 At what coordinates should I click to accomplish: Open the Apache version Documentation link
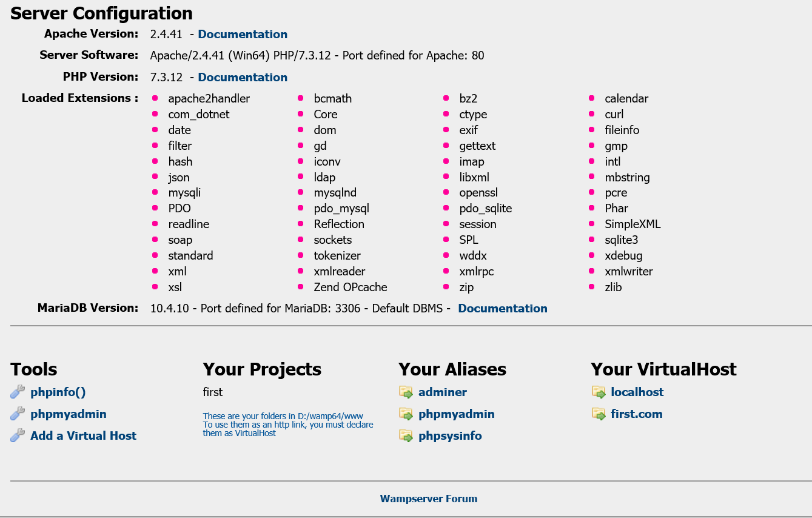pyautogui.click(x=242, y=34)
